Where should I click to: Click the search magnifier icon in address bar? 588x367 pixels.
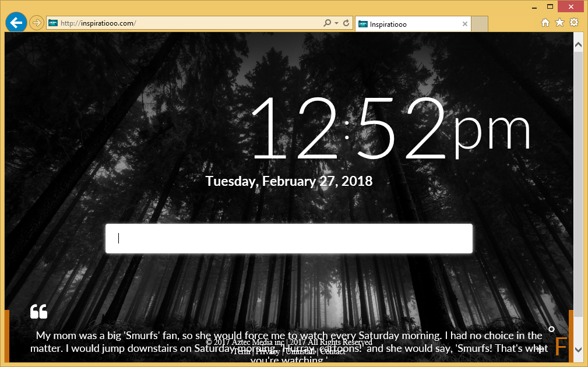pos(328,23)
